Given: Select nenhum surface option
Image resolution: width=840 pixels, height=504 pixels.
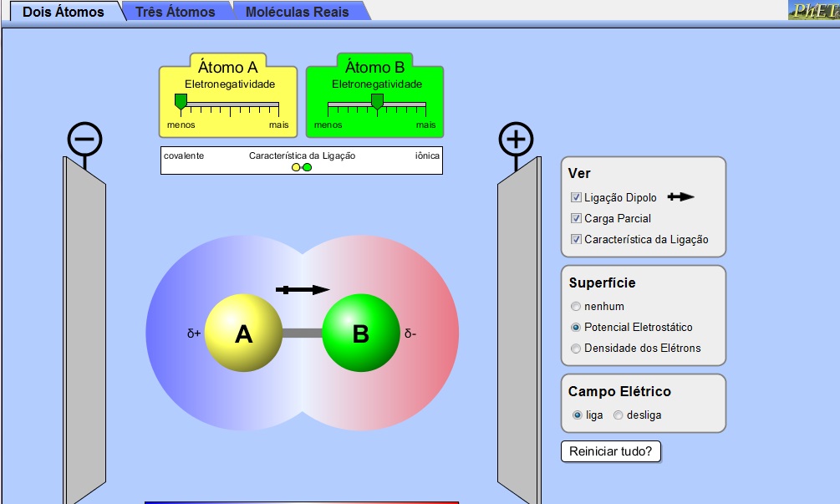Looking at the screenshot, I should pos(576,307).
